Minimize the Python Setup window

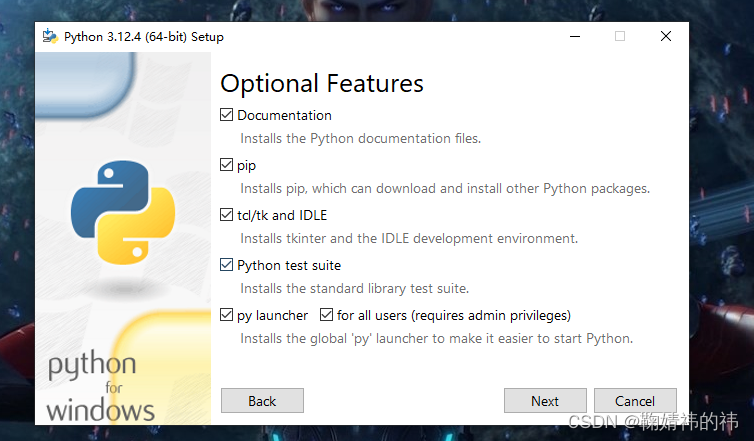[x=575, y=37]
